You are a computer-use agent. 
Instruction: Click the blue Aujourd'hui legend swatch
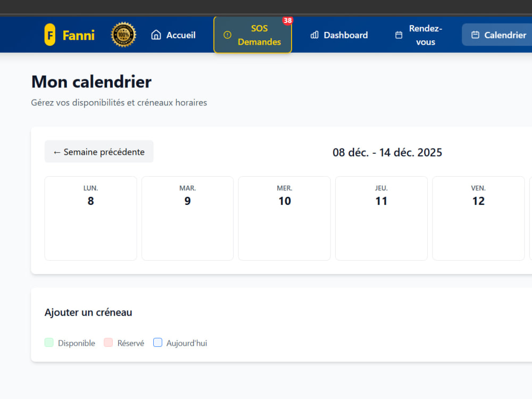coord(158,342)
